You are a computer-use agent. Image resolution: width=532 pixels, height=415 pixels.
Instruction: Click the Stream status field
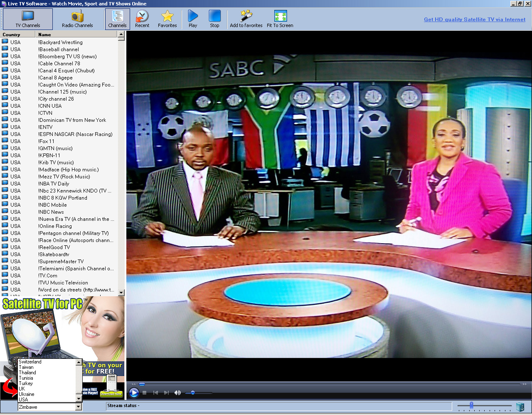click(x=279, y=406)
